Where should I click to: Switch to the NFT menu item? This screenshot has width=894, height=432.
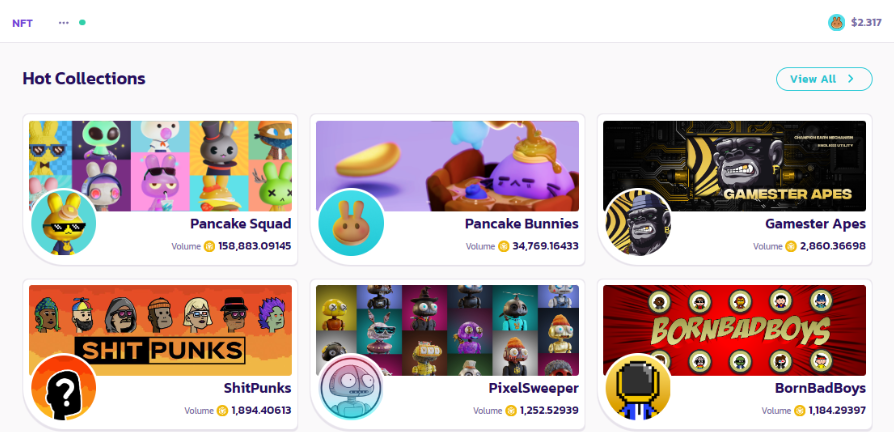click(x=22, y=23)
